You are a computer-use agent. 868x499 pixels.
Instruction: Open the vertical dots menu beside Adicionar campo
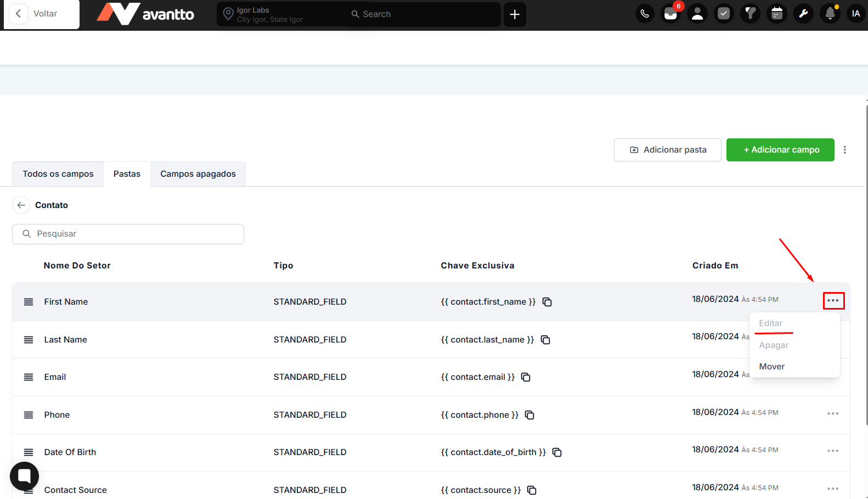(x=845, y=150)
